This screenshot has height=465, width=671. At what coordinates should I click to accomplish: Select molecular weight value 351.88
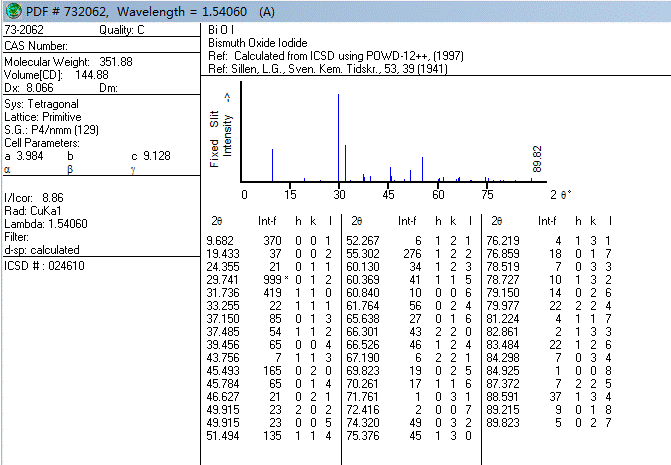pos(116,62)
